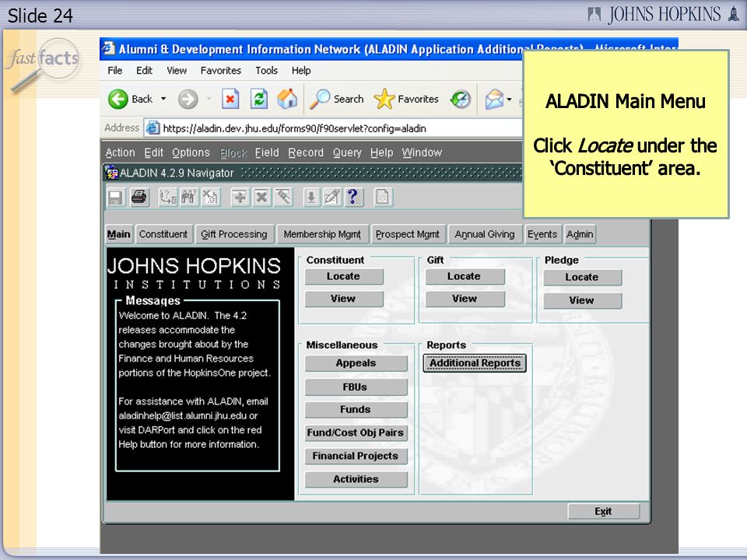Switch to the Annual Giving tab
The width and height of the screenshot is (747, 560).
[485, 234]
